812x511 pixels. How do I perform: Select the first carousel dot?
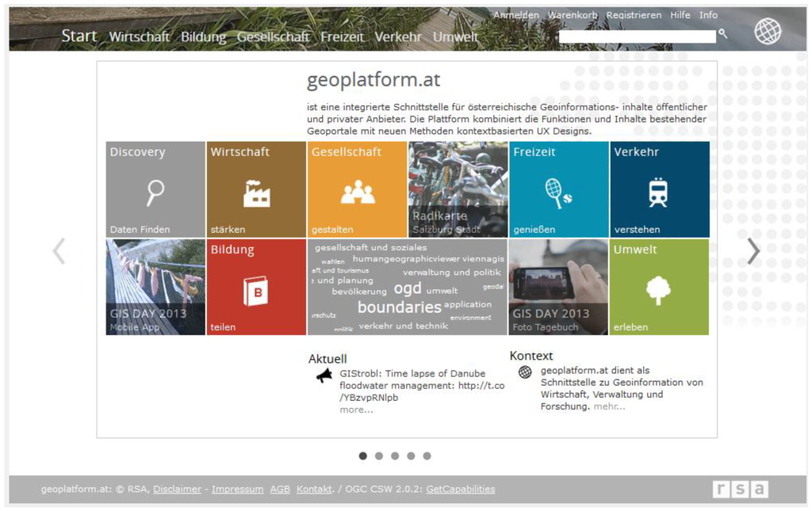pos(363,456)
